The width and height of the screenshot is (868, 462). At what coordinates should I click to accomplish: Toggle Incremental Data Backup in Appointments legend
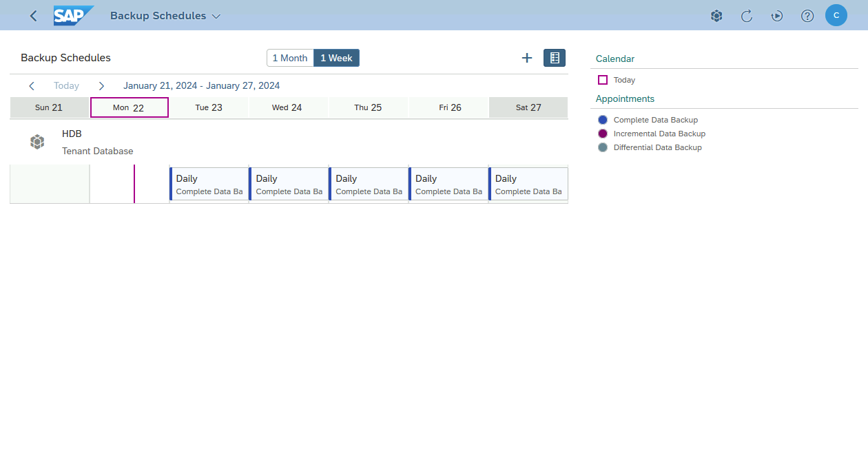pos(603,133)
